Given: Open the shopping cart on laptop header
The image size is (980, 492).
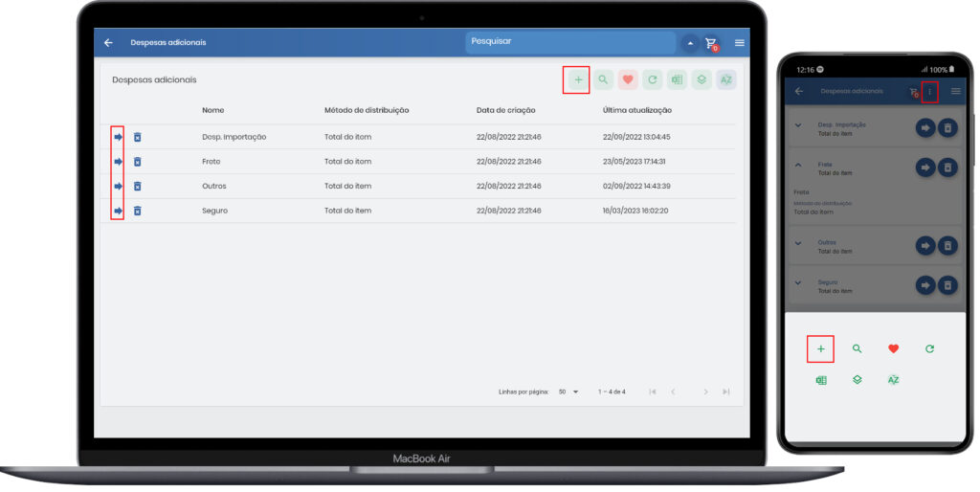Looking at the screenshot, I should (711, 43).
